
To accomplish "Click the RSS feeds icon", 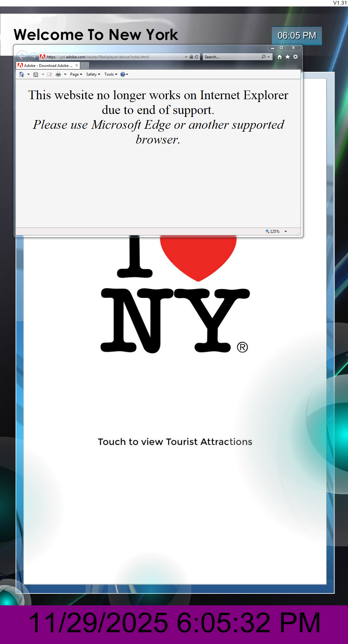I will click(x=36, y=74).
